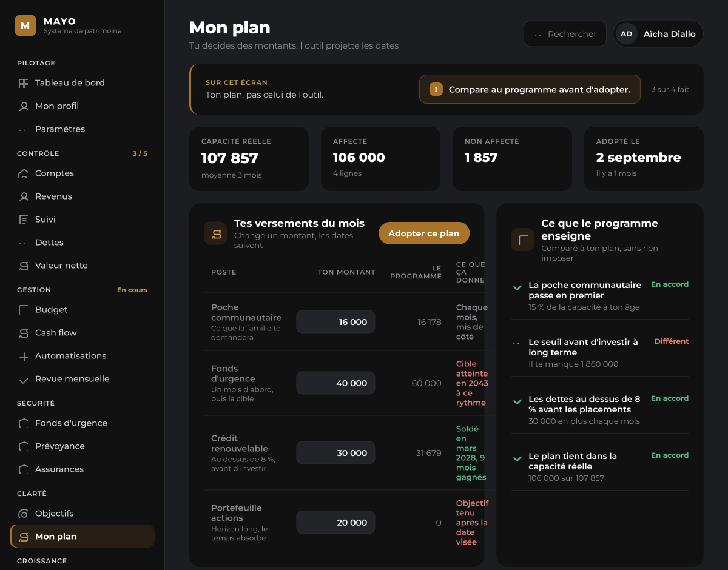Click the MAYO logo icon
Viewport: 728px width, 570px height.
tap(25, 25)
